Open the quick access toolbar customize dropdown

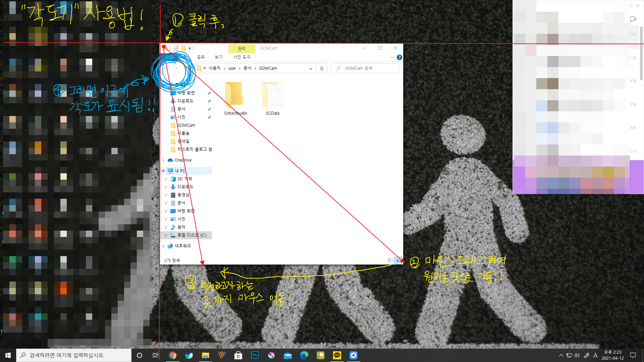tap(190, 49)
